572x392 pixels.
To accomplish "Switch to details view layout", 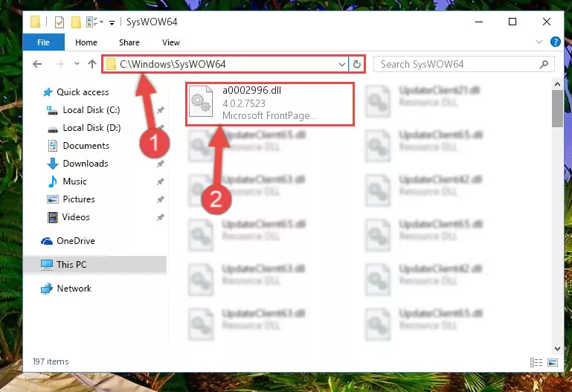I will point(536,362).
